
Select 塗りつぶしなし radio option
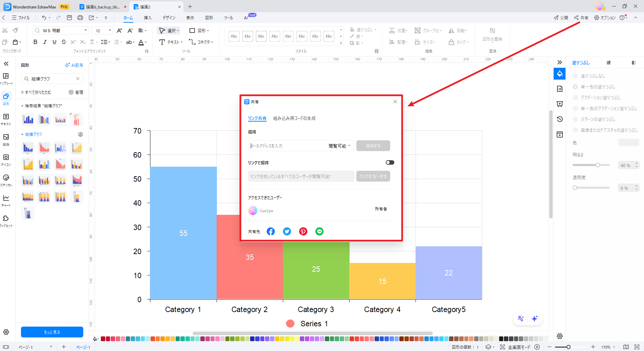[x=575, y=76]
